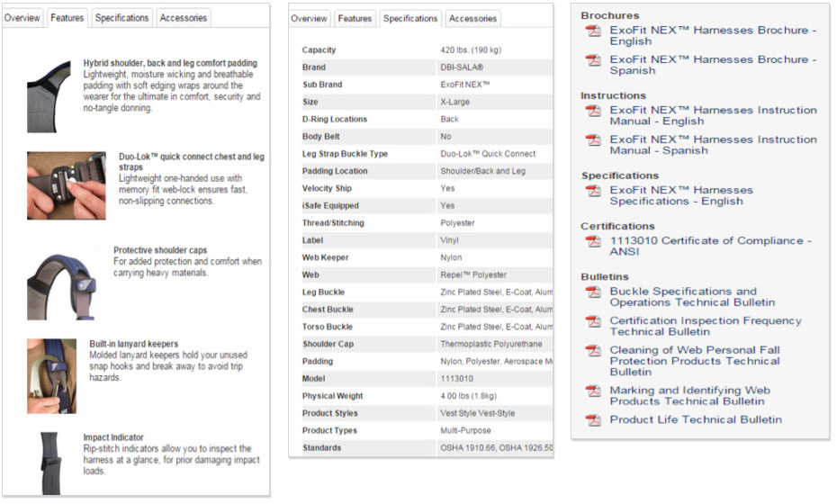837x504 pixels.
Task: Open PDF icon for Cleaning of Web bulletin
Action: pyautogui.click(x=593, y=351)
